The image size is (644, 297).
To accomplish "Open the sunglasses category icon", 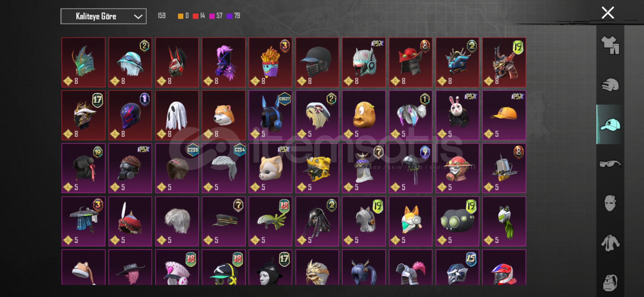I will 610,164.
